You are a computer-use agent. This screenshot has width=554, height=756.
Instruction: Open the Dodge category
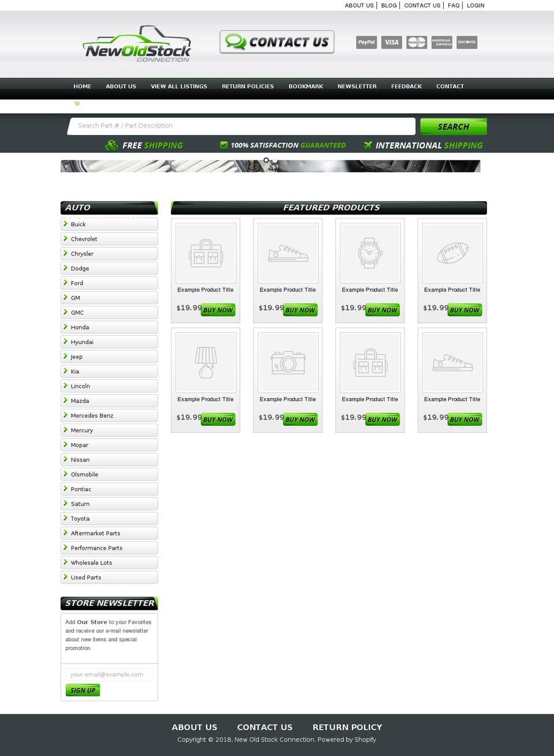tap(109, 268)
